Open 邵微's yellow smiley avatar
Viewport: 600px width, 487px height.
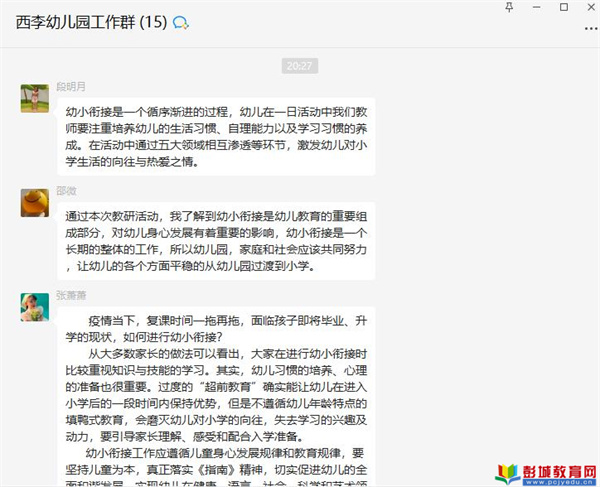[x=35, y=203]
